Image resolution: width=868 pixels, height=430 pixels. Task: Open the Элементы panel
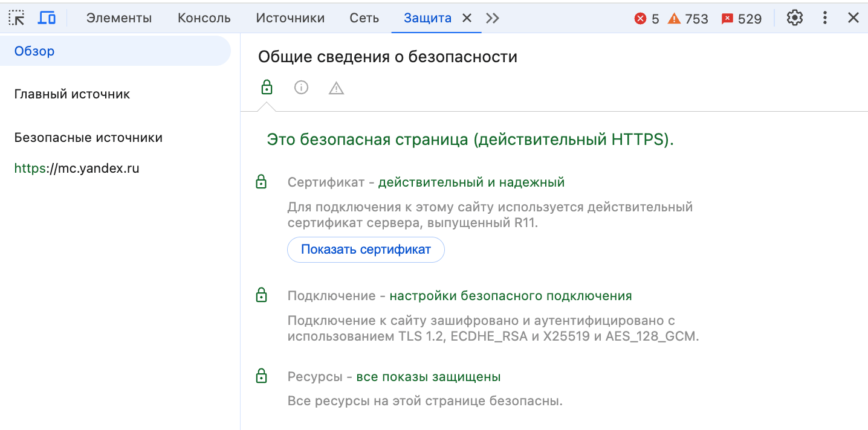point(119,18)
